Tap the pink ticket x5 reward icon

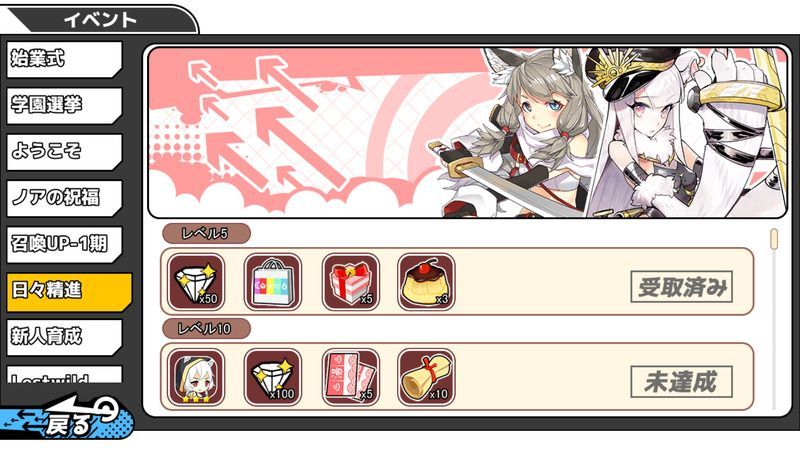(350, 378)
